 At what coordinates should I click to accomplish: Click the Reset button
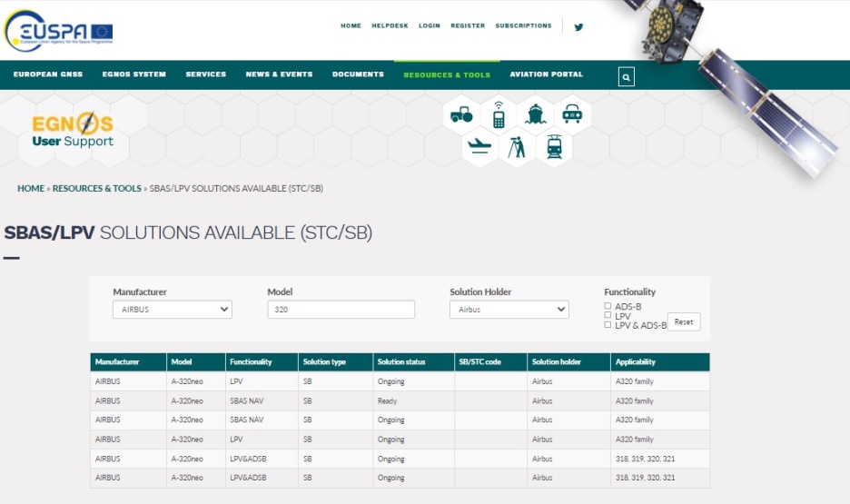[x=684, y=321]
